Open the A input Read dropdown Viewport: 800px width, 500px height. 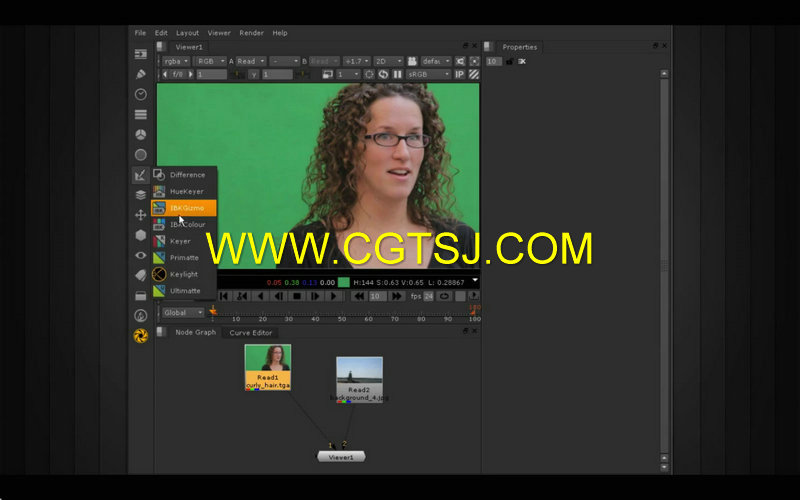click(x=251, y=61)
